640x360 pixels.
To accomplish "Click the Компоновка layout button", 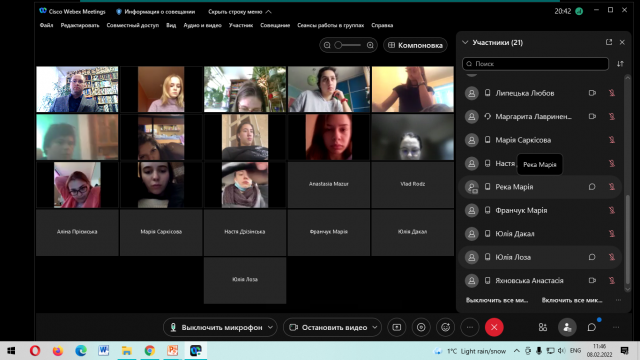I will [415, 45].
